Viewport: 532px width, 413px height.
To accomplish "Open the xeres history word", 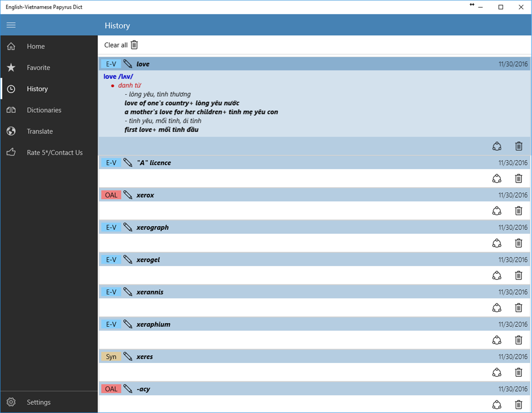I will (145, 357).
